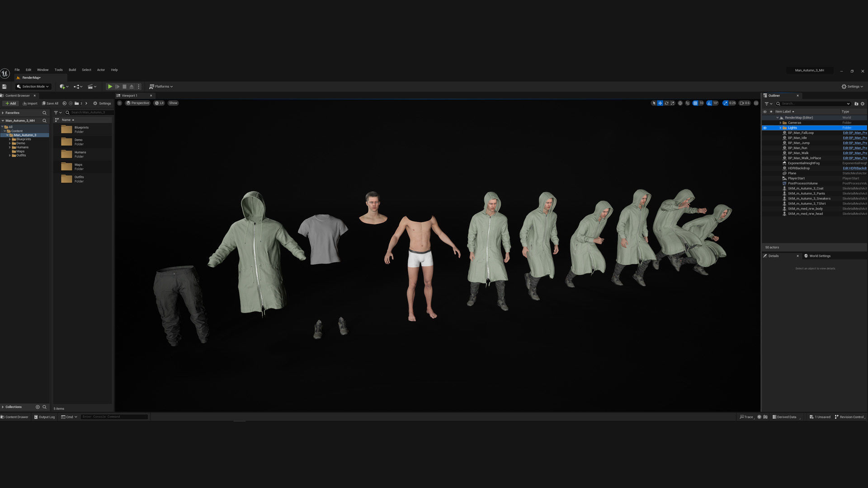Open the viewport hamburger options menu

click(x=119, y=103)
